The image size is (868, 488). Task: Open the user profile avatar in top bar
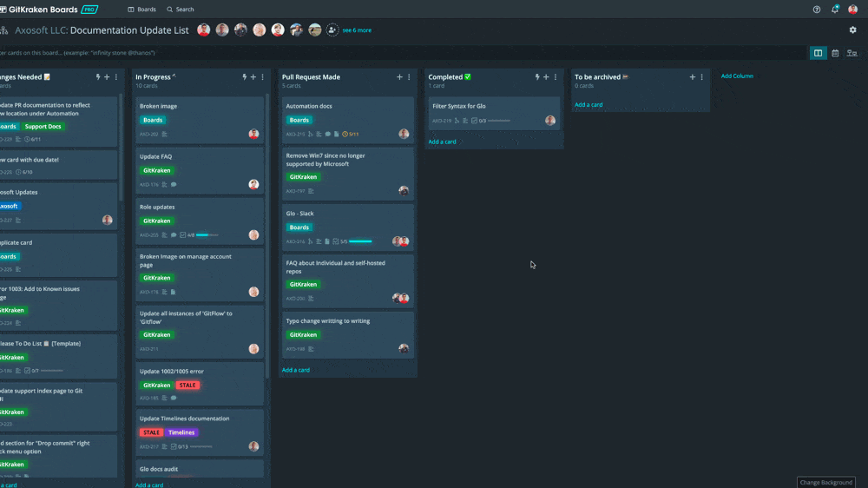[x=853, y=10]
